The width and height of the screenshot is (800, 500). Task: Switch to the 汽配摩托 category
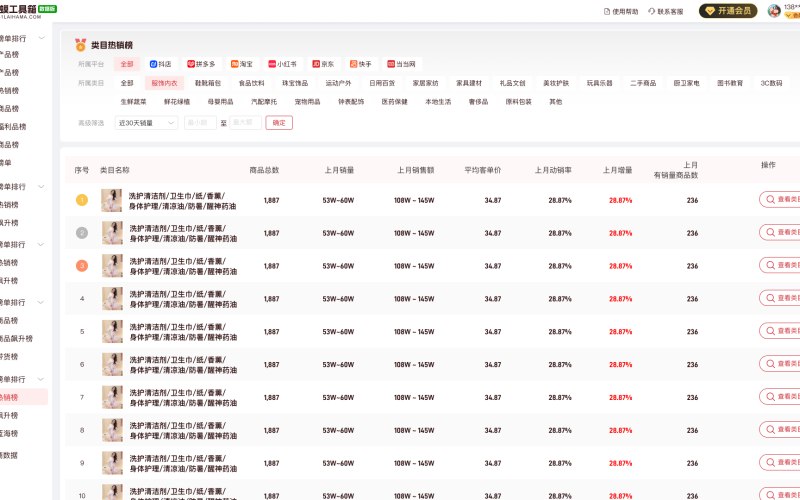[x=264, y=102]
